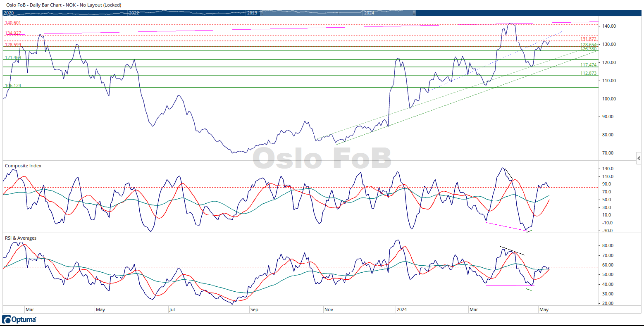Screen dimensions: 644x326
Task: Click the 131.872 level label
Action: click(x=588, y=39)
